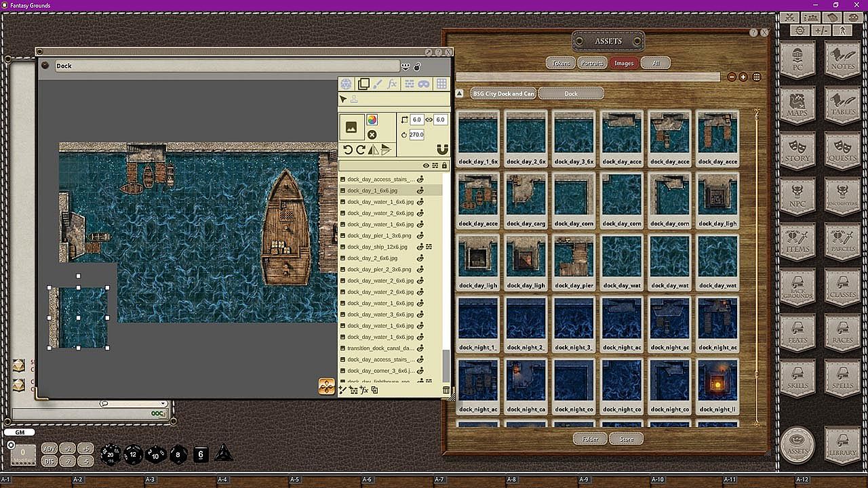This screenshot has width=868, height=488.
Task: Switch to the Tokens tab in Assets
Action: pos(561,63)
